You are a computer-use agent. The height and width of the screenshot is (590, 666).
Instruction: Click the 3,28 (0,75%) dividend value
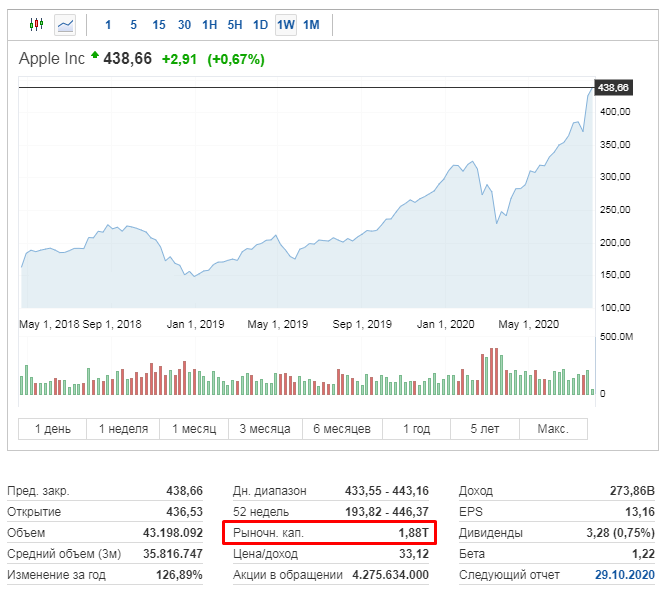pos(621,533)
